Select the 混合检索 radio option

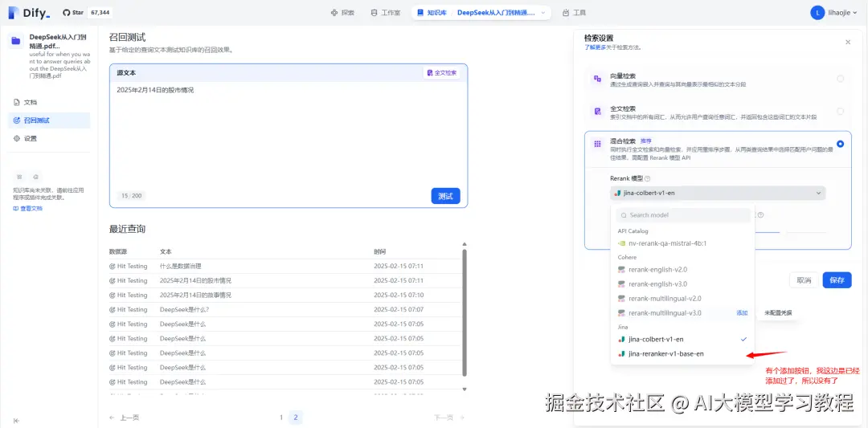(841, 144)
